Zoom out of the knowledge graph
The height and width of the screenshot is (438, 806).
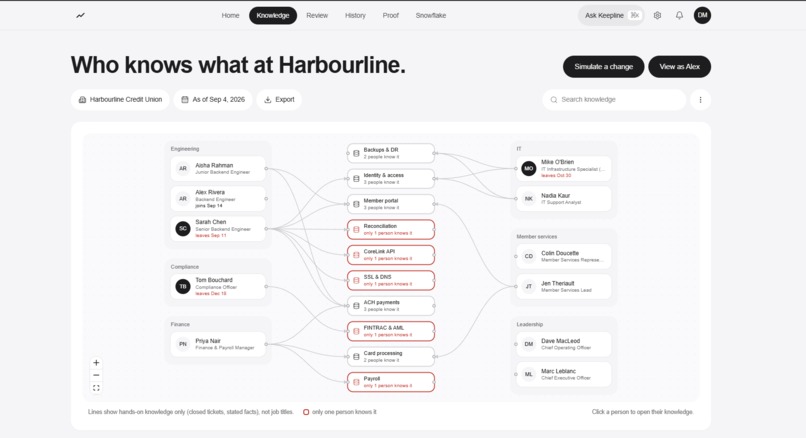point(96,375)
